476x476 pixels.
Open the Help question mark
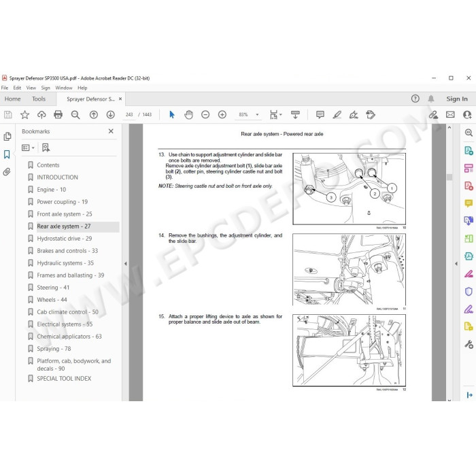tap(415, 99)
